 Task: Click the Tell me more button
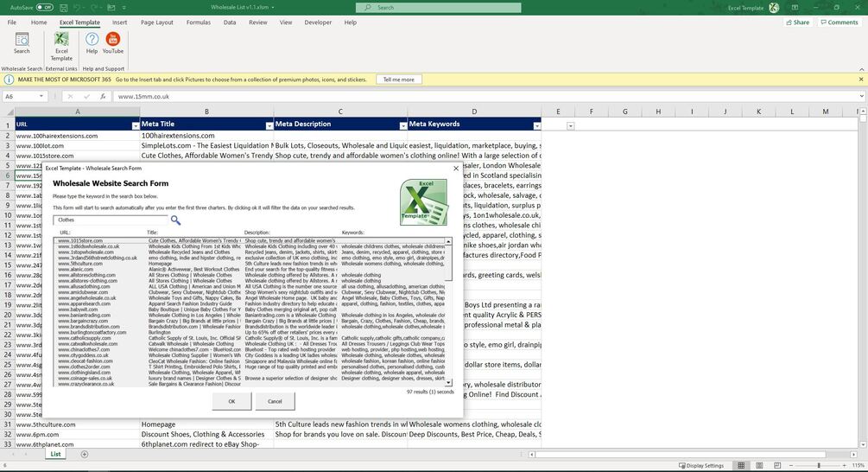tap(398, 80)
